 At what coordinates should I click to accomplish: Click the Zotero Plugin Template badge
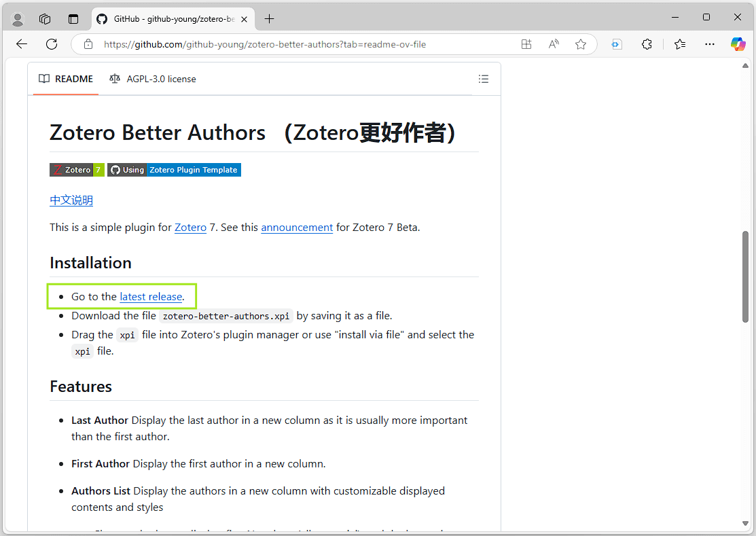(194, 170)
